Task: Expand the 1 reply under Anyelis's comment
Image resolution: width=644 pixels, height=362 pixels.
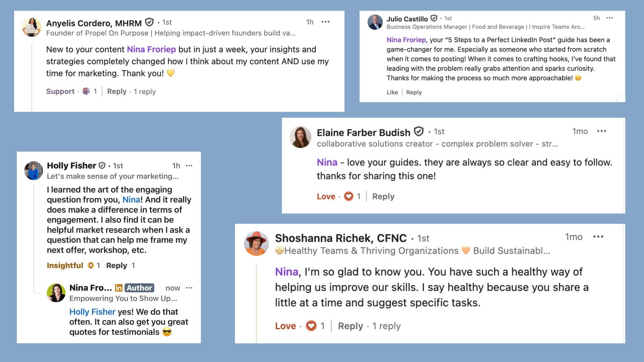Action: (145, 92)
